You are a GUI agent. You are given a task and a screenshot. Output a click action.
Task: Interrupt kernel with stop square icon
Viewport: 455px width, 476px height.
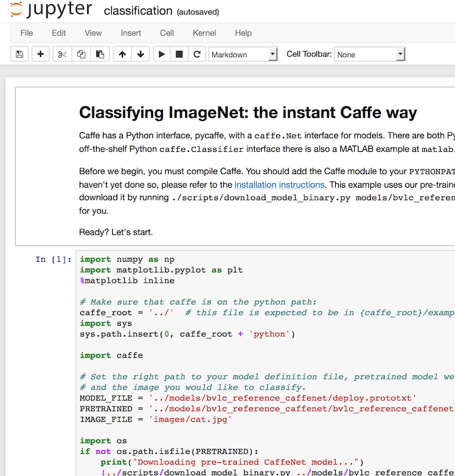(x=179, y=55)
